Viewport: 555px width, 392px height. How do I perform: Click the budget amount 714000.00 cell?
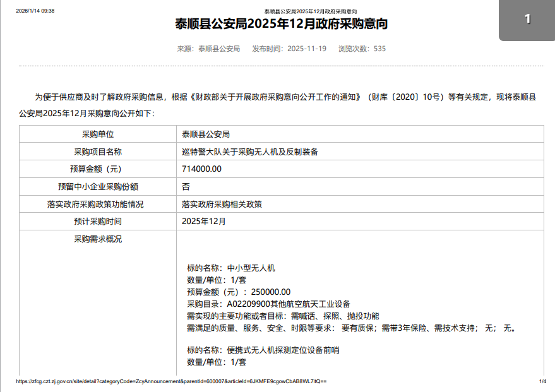coord(201,169)
